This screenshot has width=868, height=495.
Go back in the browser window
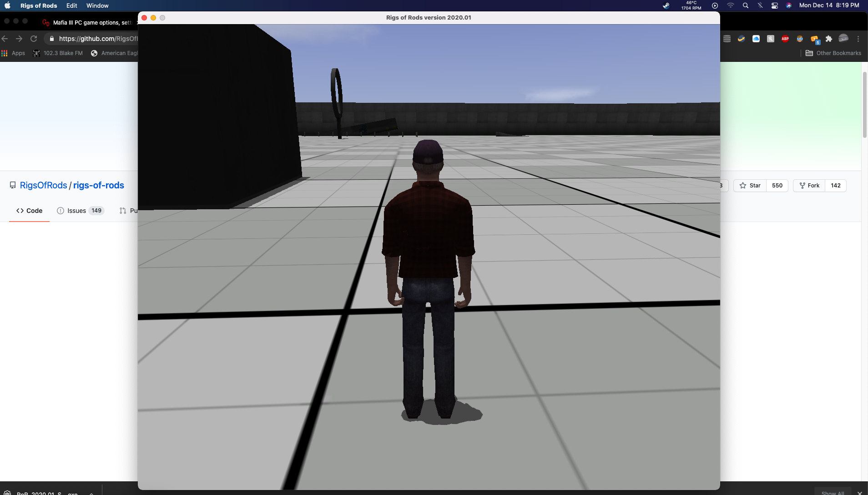pyautogui.click(x=5, y=39)
